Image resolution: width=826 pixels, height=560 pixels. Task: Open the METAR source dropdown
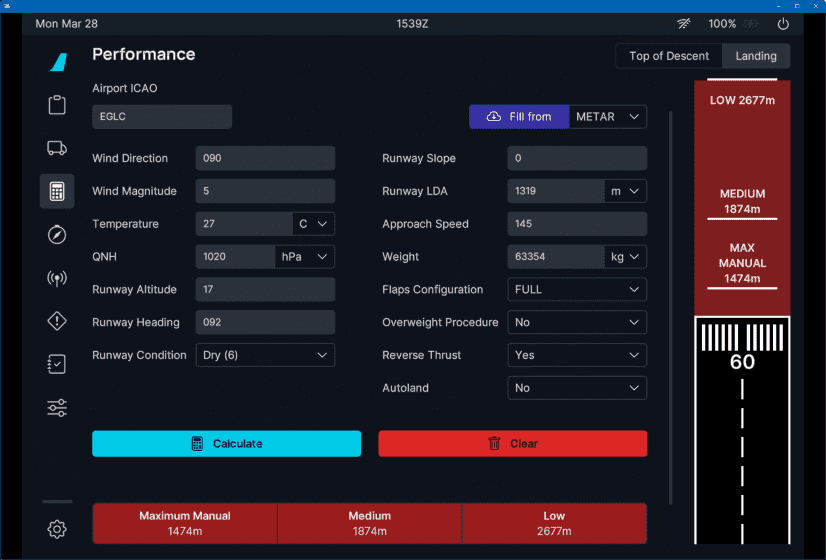click(608, 116)
